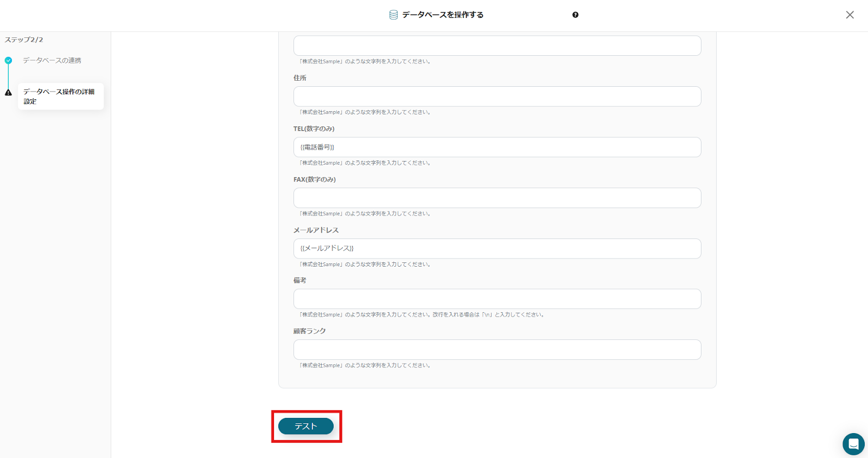Click the empty input field above 住所
The height and width of the screenshot is (458, 868).
(497, 46)
